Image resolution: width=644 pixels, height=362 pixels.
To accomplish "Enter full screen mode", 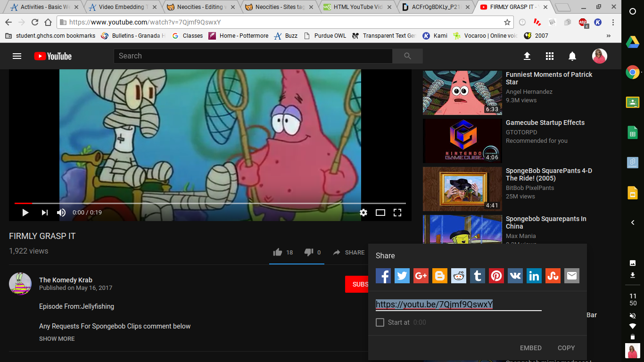I will pos(397,213).
